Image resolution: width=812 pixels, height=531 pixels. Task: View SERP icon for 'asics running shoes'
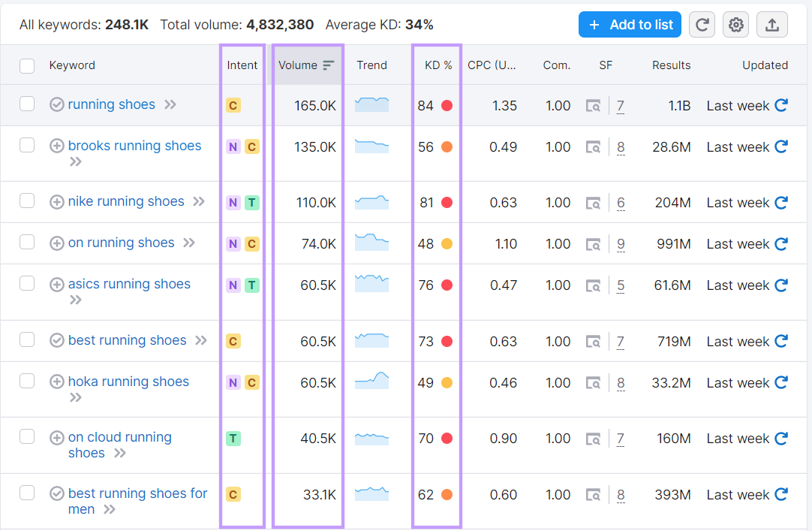point(593,285)
